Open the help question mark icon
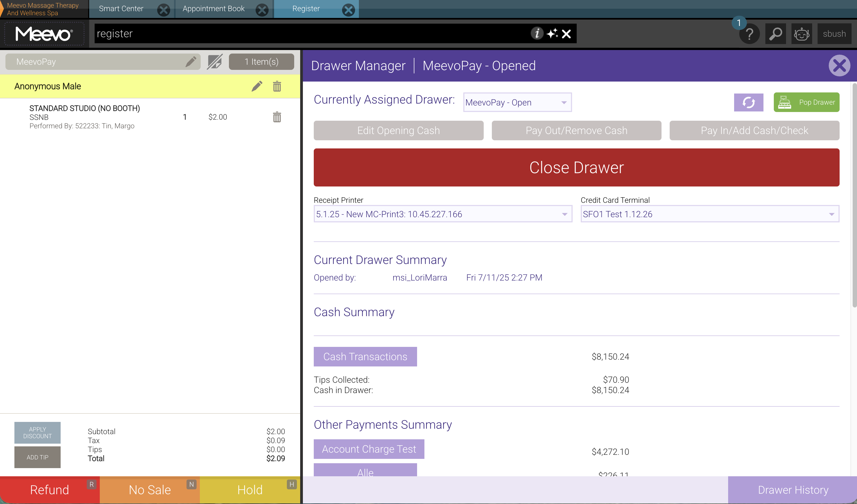The width and height of the screenshot is (857, 504). [749, 34]
